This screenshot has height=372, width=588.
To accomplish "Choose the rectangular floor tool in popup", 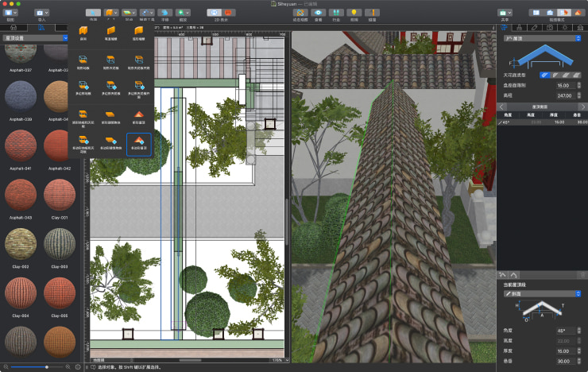I will coord(83,62).
